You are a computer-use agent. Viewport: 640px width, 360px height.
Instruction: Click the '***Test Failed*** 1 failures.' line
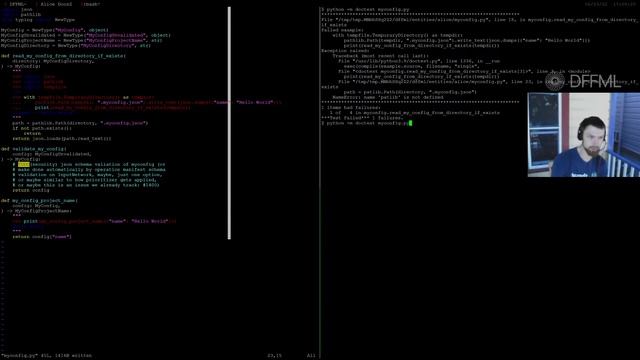pyautogui.click(x=362, y=118)
